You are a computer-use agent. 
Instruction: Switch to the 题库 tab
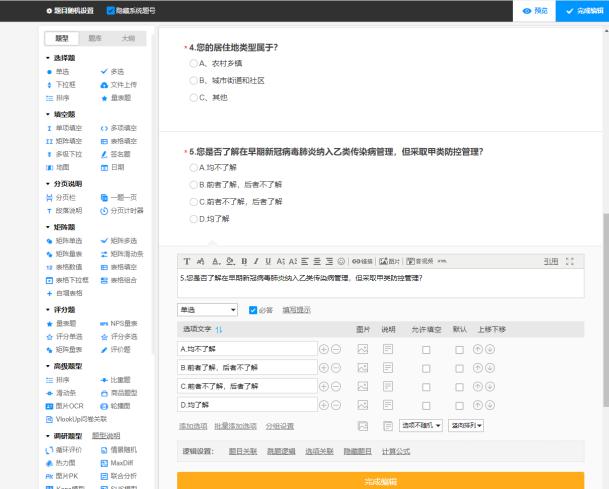tap(95, 38)
